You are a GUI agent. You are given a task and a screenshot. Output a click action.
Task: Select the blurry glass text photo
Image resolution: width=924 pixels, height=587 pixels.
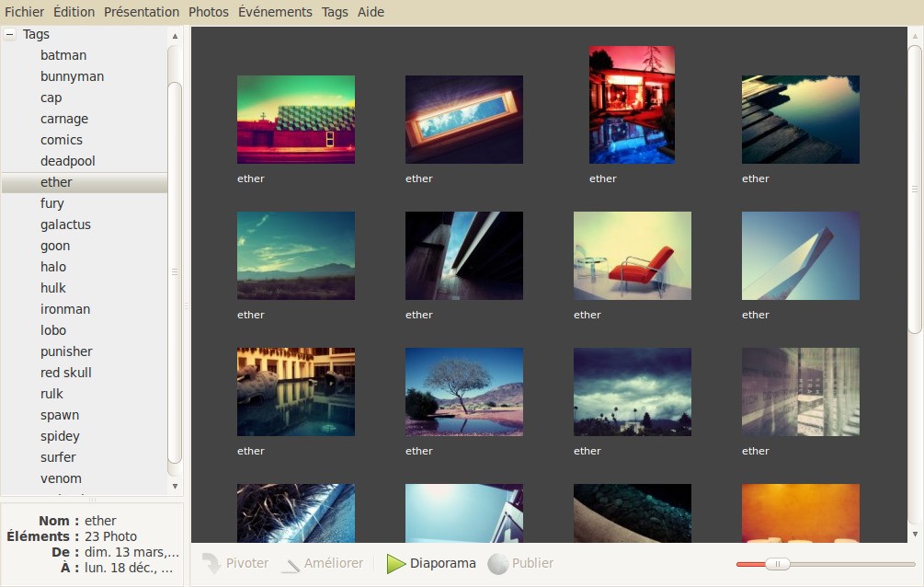800,392
